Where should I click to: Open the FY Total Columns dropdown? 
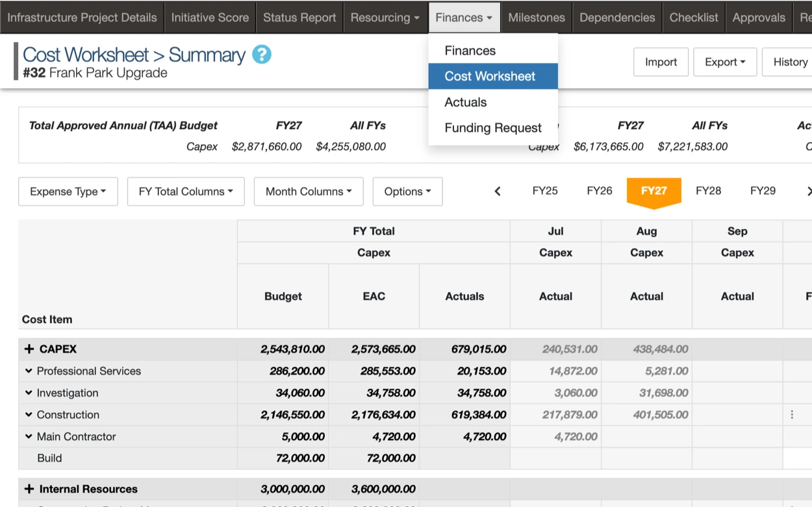click(x=186, y=192)
